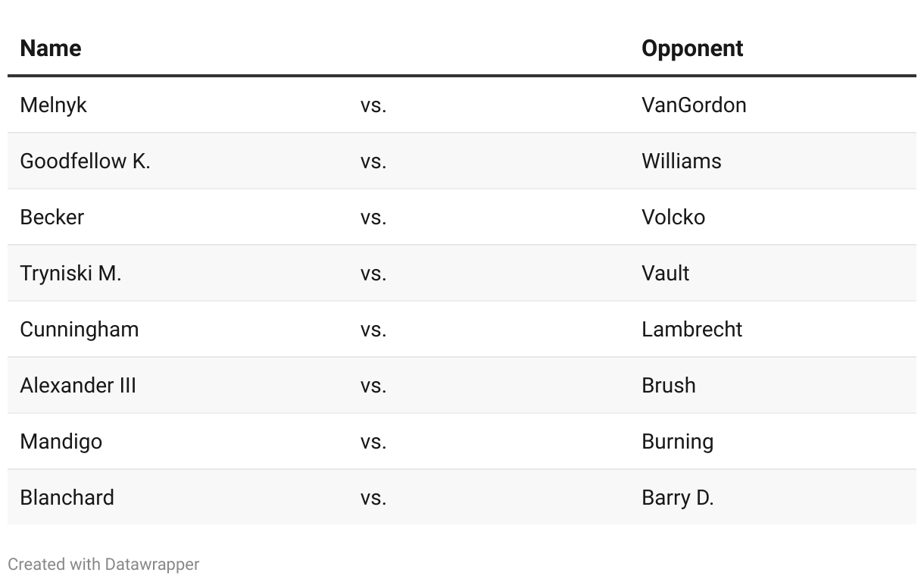Click the Opponent column header

click(692, 48)
